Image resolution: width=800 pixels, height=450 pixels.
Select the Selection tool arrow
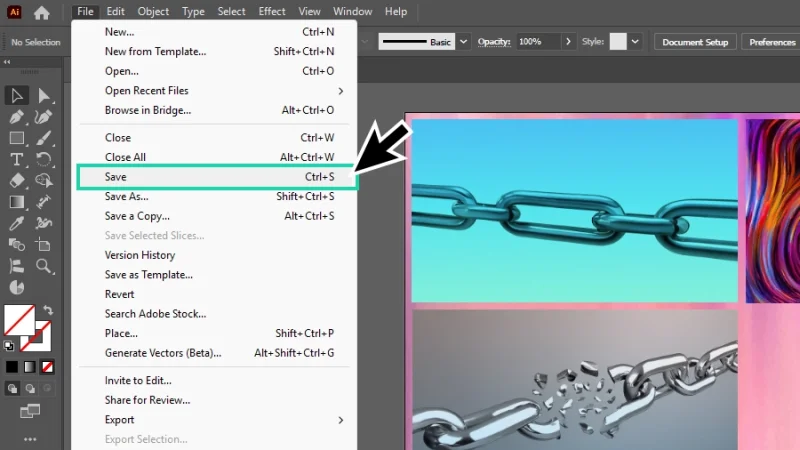coord(16,96)
